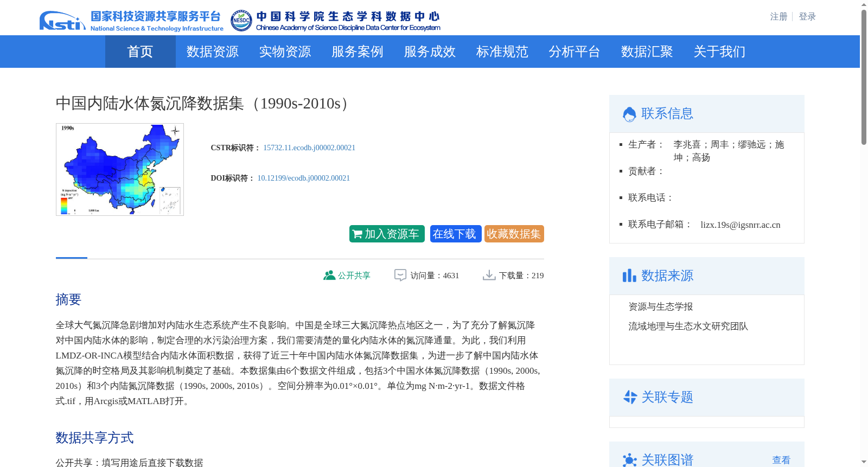Viewport: 868px width, 467px height.
Task: Click the data source bar chart icon
Action: tap(629, 276)
